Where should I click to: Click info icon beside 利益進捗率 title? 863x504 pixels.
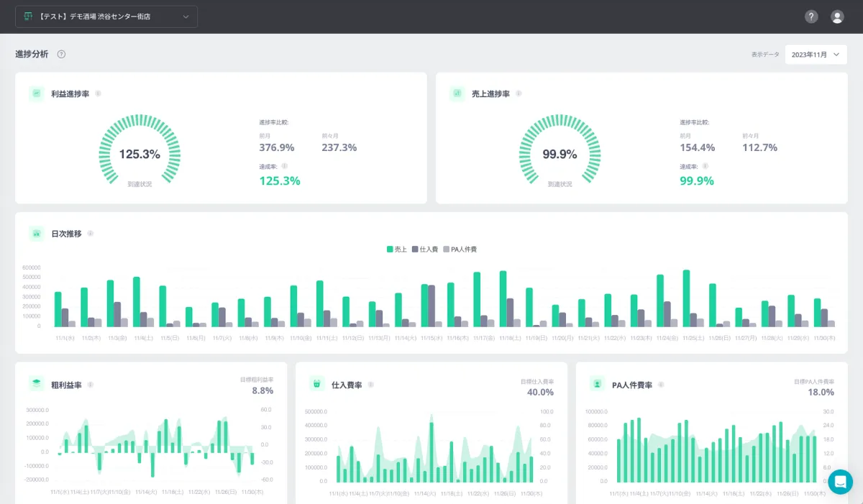tap(98, 93)
